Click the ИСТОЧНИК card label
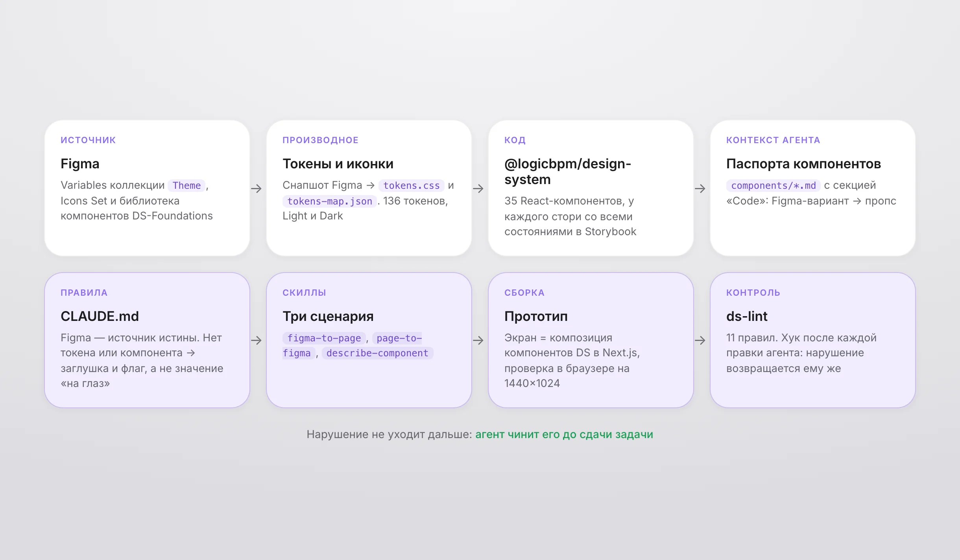The image size is (960, 560). point(88,140)
